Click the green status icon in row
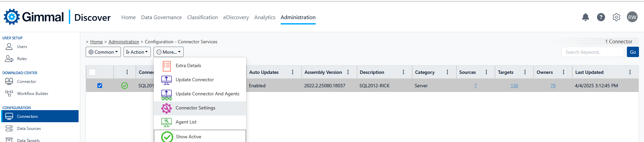The image size is (644, 142). pyautogui.click(x=125, y=86)
